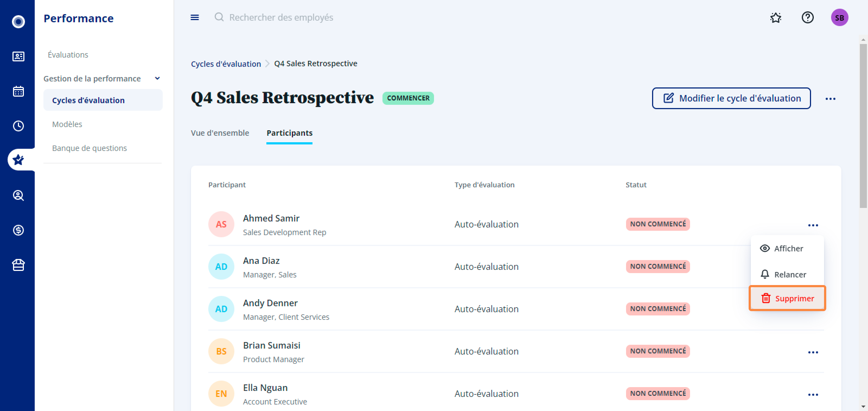The width and height of the screenshot is (868, 411).
Task: Click the name Ahmed Samir
Action: [271, 218]
